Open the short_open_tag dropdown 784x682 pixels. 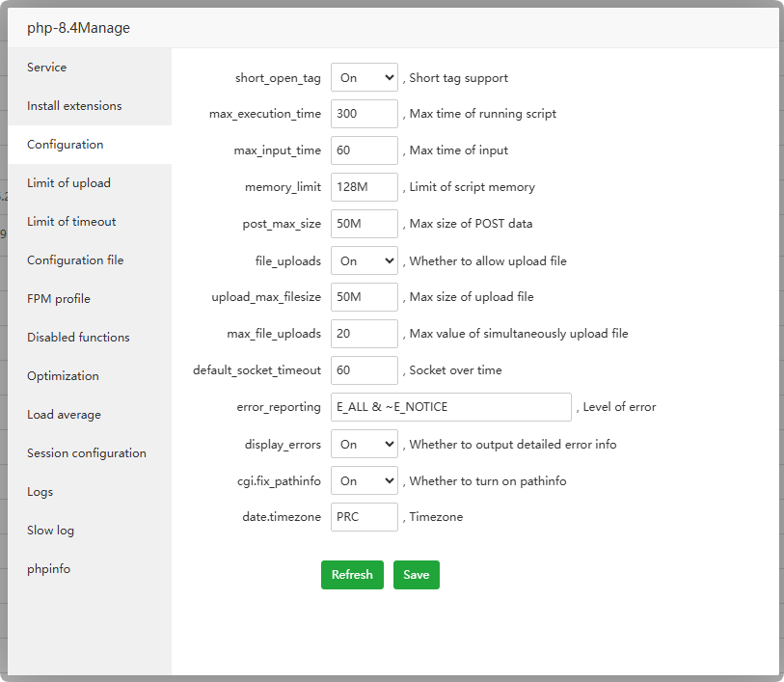point(364,77)
